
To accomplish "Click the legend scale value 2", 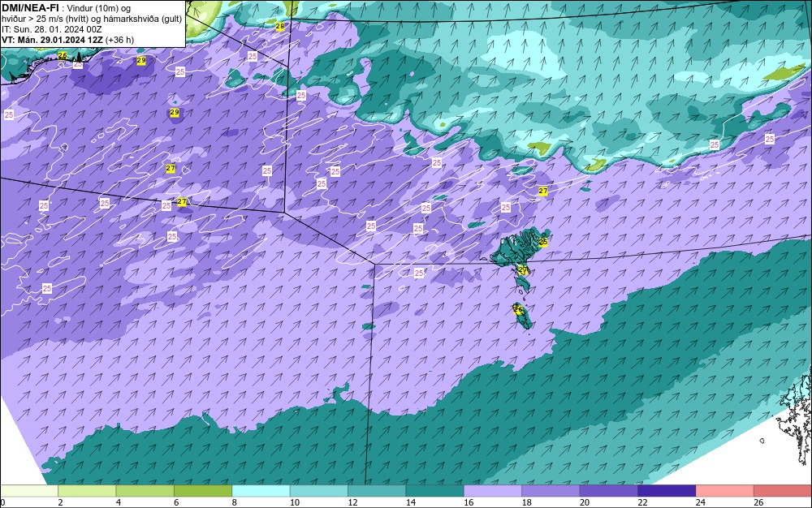I will [61, 502].
